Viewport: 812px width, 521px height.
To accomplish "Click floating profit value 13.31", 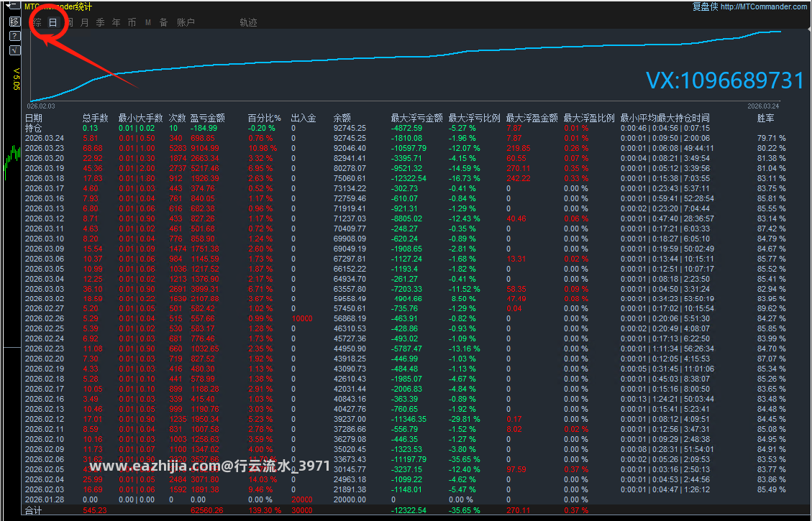I will (x=516, y=259).
